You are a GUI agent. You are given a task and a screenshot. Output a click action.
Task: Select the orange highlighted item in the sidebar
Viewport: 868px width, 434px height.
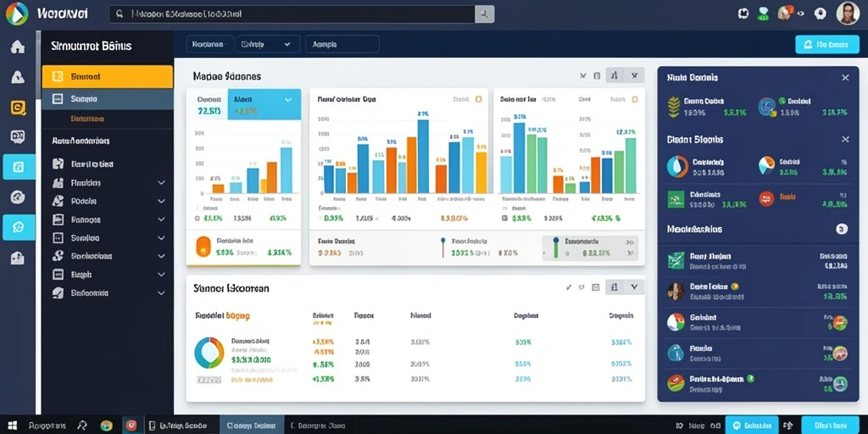pos(108,77)
